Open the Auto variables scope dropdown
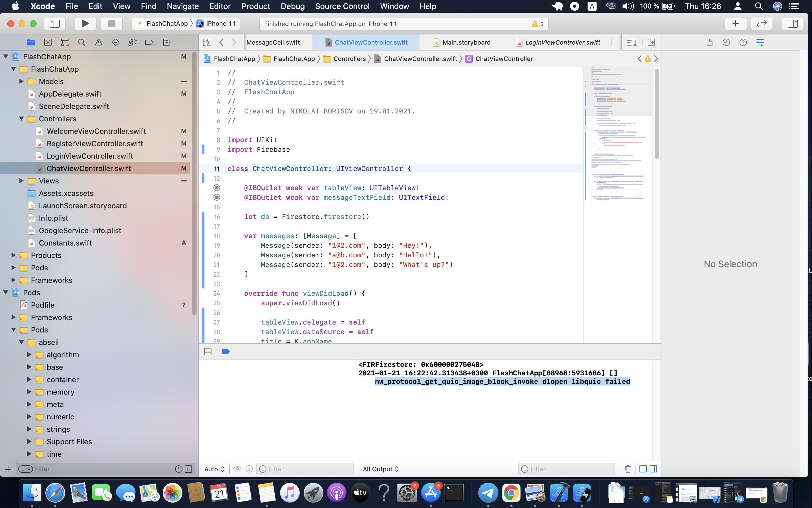The height and width of the screenshot is (508, 812). (214, 469)
